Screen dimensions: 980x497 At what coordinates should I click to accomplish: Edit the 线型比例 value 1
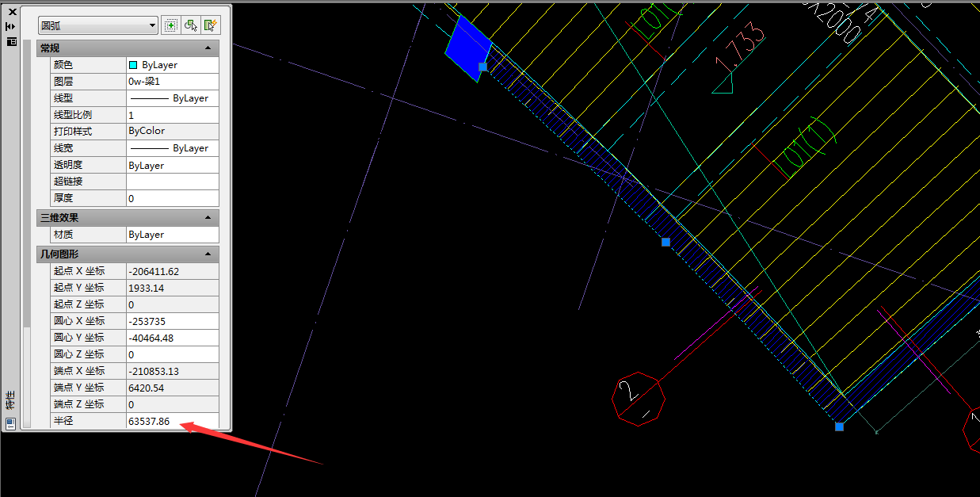172,115
